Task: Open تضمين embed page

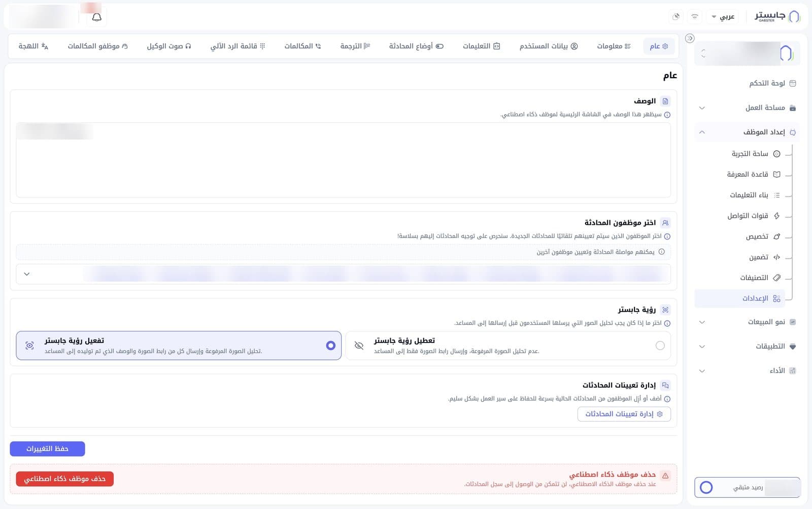Action: point(764,257)
